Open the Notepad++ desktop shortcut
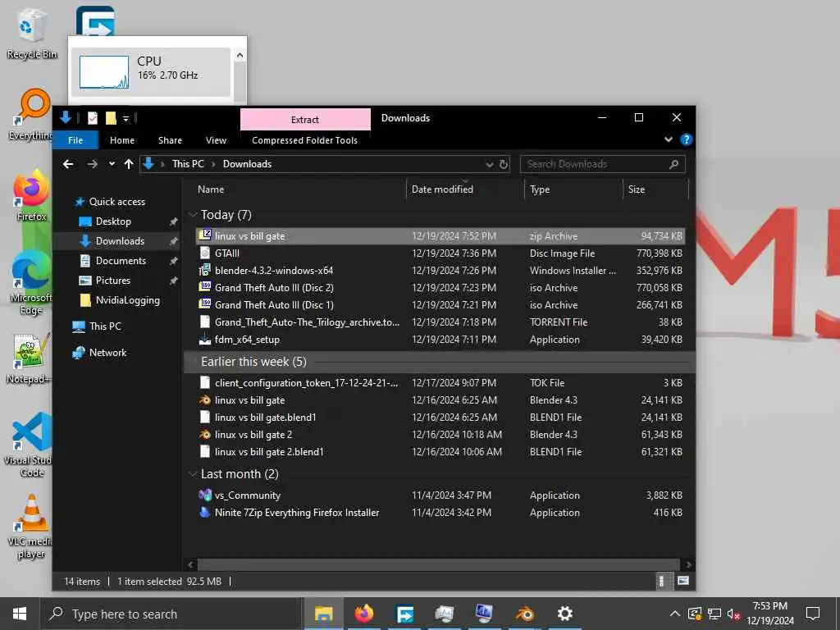The height and width of the screenshot is (630, 840). coord(30,358)
